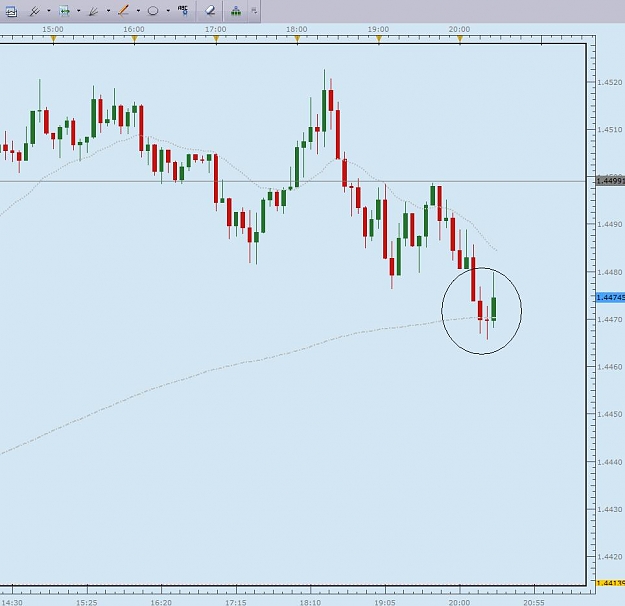Open dropdown next to range measure tool
The height and width of the screenshot is (606, 625).
(79, 11)
